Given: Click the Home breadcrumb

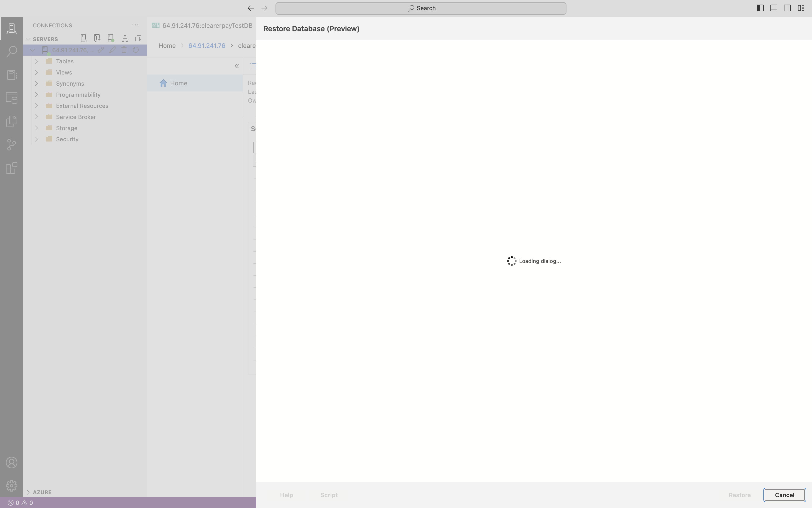Looking at the screenshot, I should coord(167,46).
